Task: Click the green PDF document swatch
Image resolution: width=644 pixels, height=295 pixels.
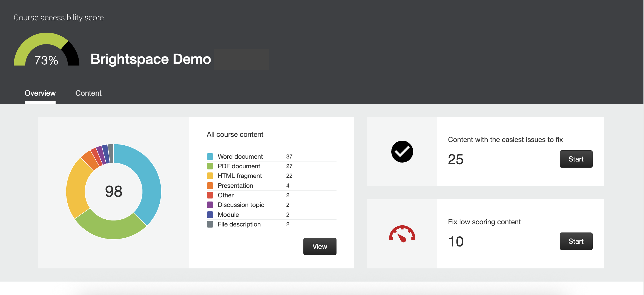Action: (210, 166)
